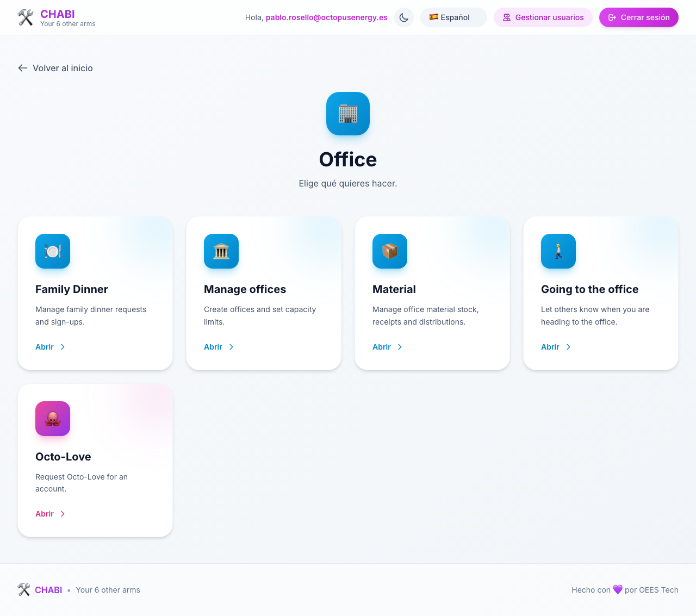Viewport: 696px width, 616px height.
Task: Click the logout icon in Cerrar sesión
Action: tap(612, 17)
